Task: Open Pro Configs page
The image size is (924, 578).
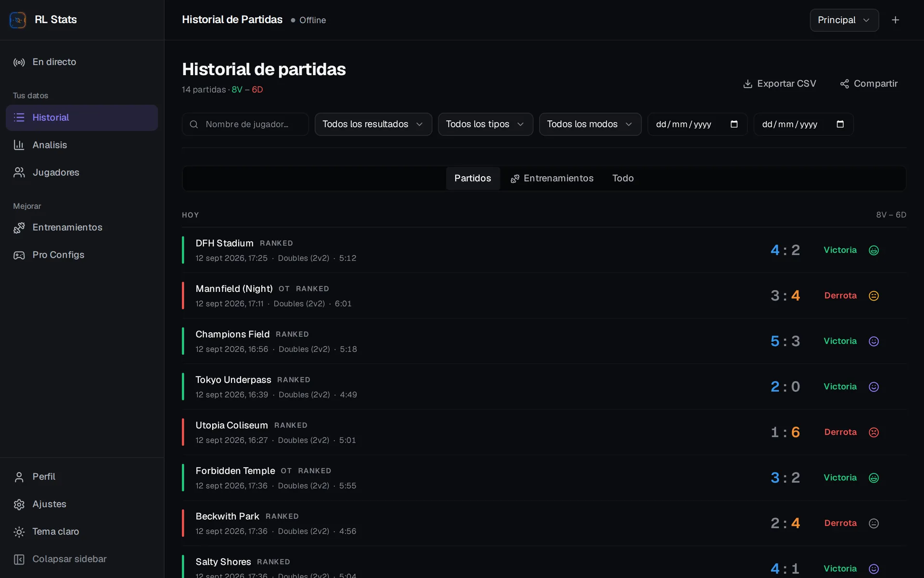Action: 82,255
